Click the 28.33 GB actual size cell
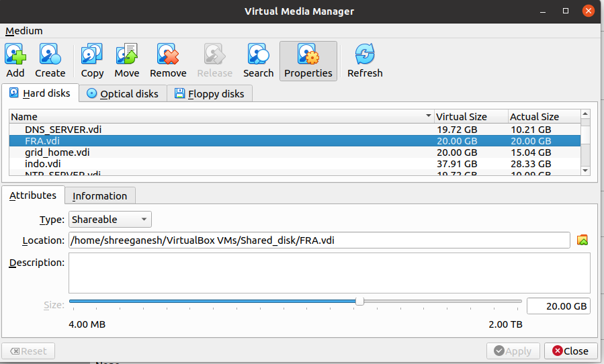The width and height of the screenshot is (604, 364). pyautogui.click(x=531, y=164)
